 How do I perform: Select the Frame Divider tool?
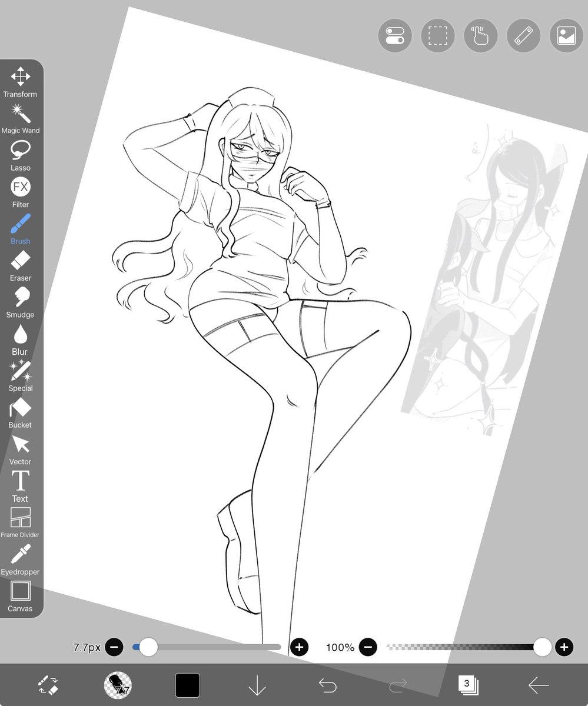[x=21, y=523]
